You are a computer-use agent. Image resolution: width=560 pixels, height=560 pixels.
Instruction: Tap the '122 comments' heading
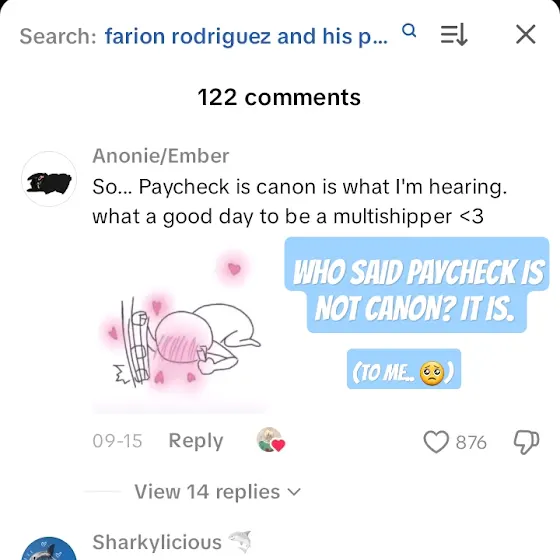pyautogui.click(x=279, y=97)
